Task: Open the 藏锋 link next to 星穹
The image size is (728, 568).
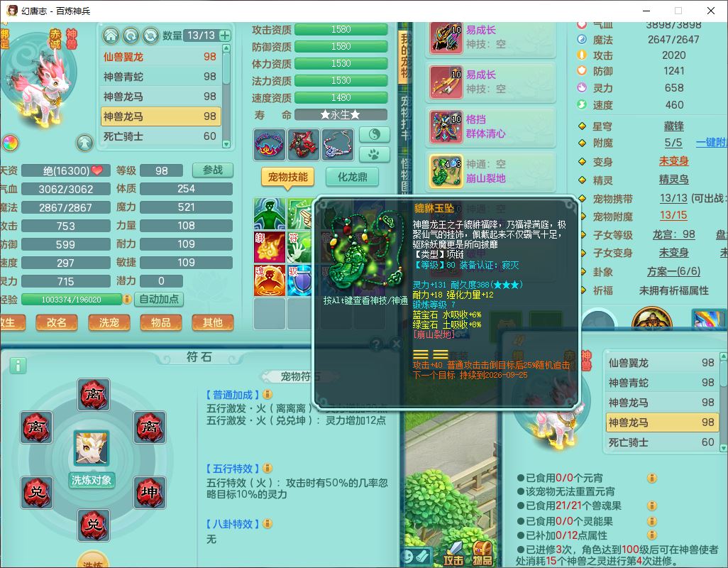Action: coord(673,126)
